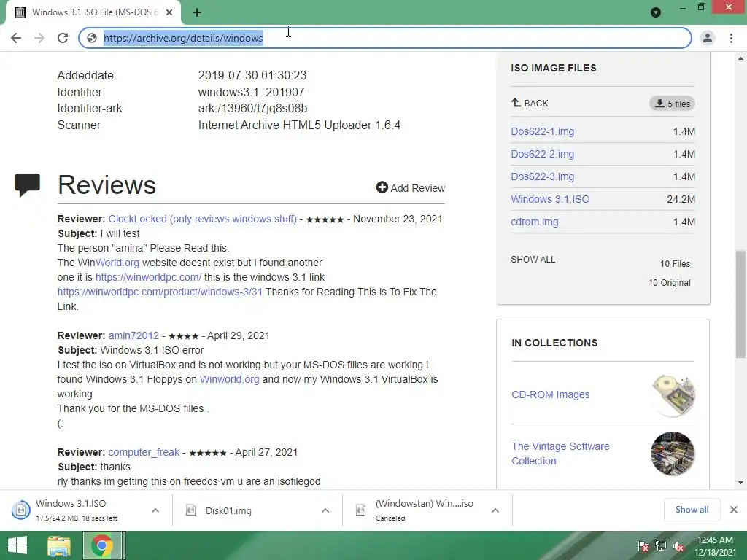Reload the archive.org page
The image size is (747, 560).
pos(63,38)
